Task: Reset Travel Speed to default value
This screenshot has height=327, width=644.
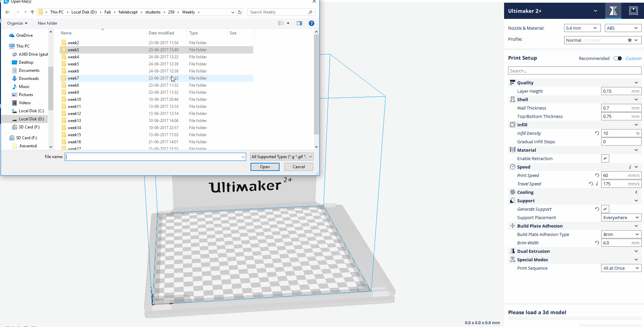Action: click(x=591, y=184)
